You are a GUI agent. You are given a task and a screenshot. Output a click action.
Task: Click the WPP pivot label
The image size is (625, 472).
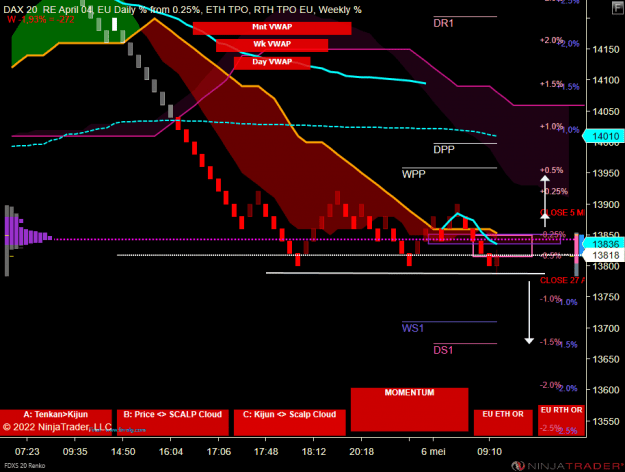tap(414, 174)
